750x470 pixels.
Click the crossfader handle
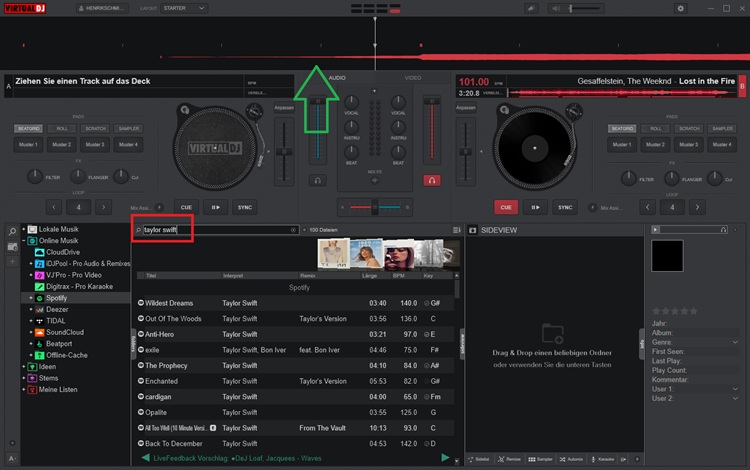coord(375,208)
